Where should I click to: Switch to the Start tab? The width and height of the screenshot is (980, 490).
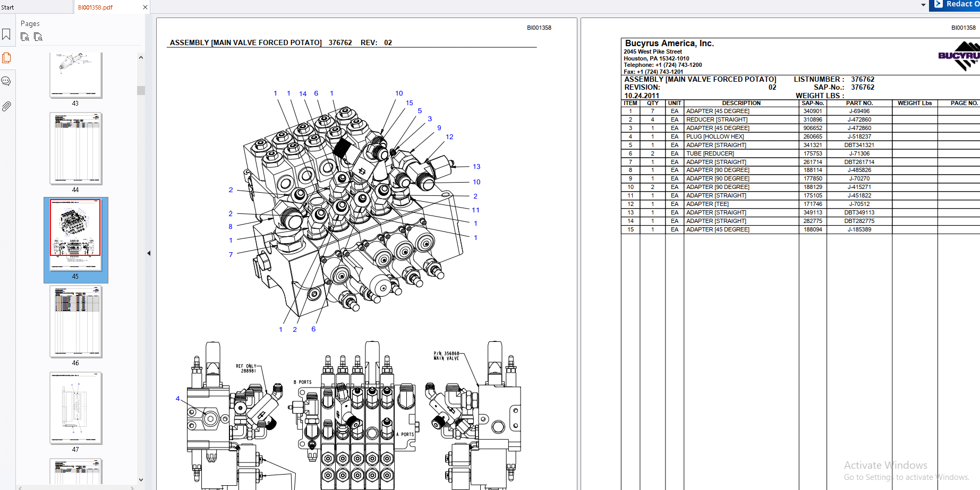[8, 7]
